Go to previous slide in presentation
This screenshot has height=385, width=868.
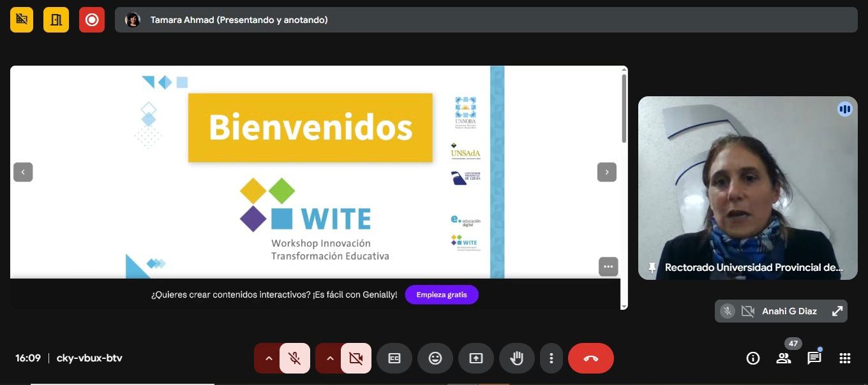(x=23, y=172)
